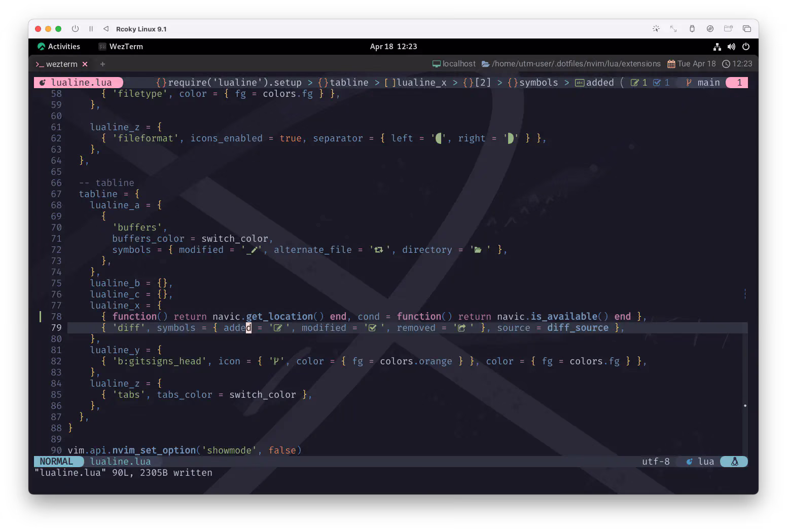Image resolution: width=787 pixels, height=532 pixels.
Task: Click the left separator glyph on line 62
Action: click(x=439, y=138)
